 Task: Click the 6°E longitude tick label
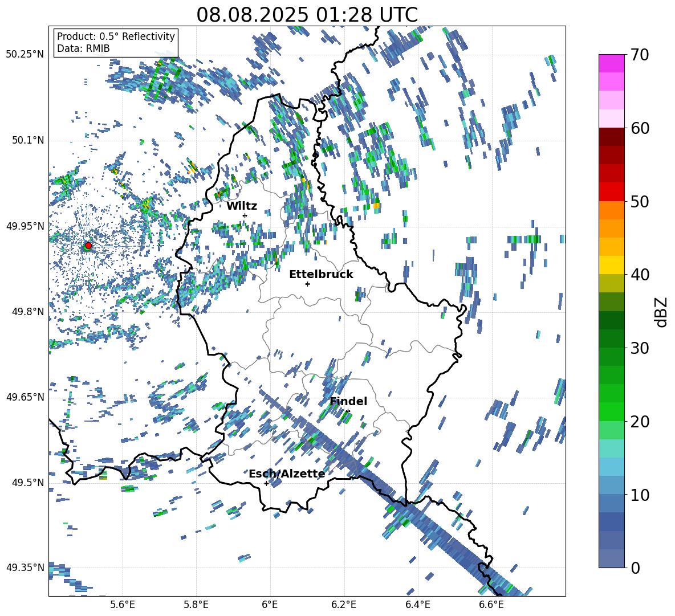(x=270, y=605)
